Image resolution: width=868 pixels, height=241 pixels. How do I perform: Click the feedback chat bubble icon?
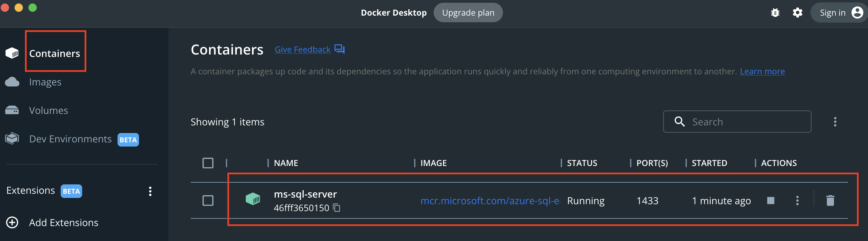click(340, 49)
